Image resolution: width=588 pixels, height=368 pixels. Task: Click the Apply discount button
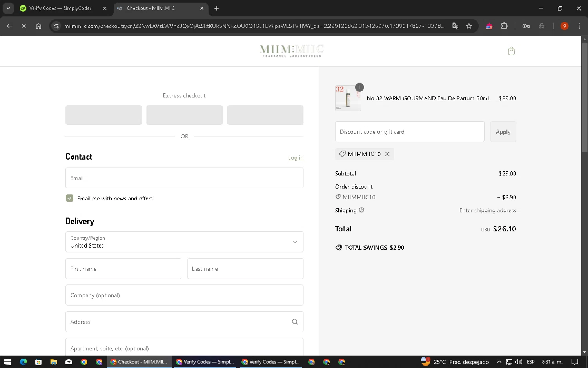point(503,132)
